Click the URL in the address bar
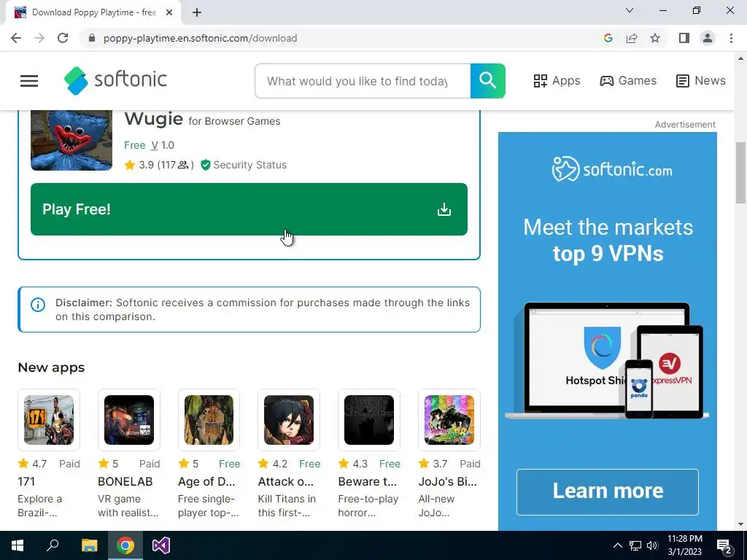Viewport: 747px width, 560px height. pyautogui.click(x=200, y=38)
